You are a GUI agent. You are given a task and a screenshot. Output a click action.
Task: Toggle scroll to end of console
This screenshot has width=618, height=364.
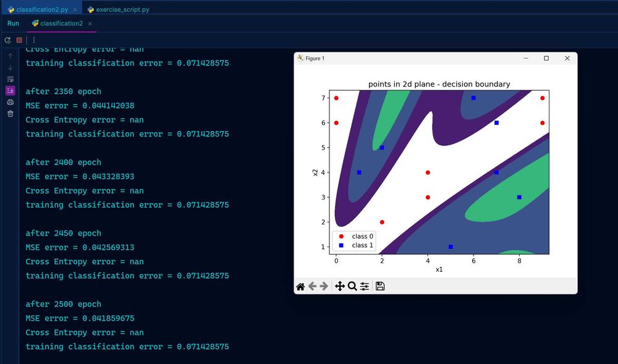pyautogui.click(x=11, y=91)
